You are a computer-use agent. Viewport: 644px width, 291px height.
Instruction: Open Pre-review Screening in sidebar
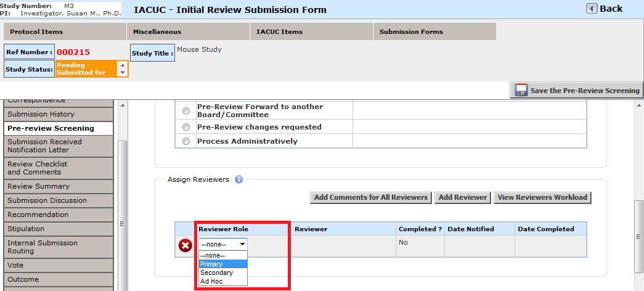click(59, 128)
